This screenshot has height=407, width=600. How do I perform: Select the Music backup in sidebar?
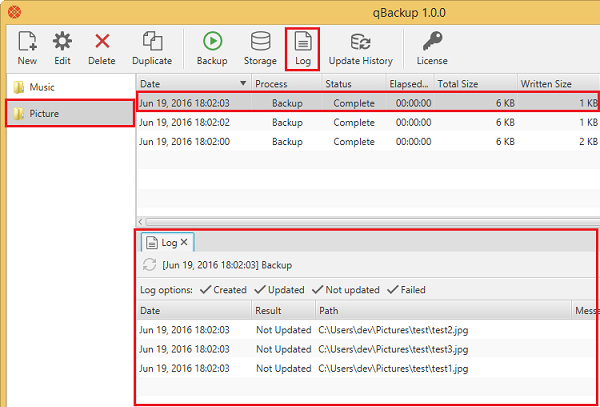(70, 87)
